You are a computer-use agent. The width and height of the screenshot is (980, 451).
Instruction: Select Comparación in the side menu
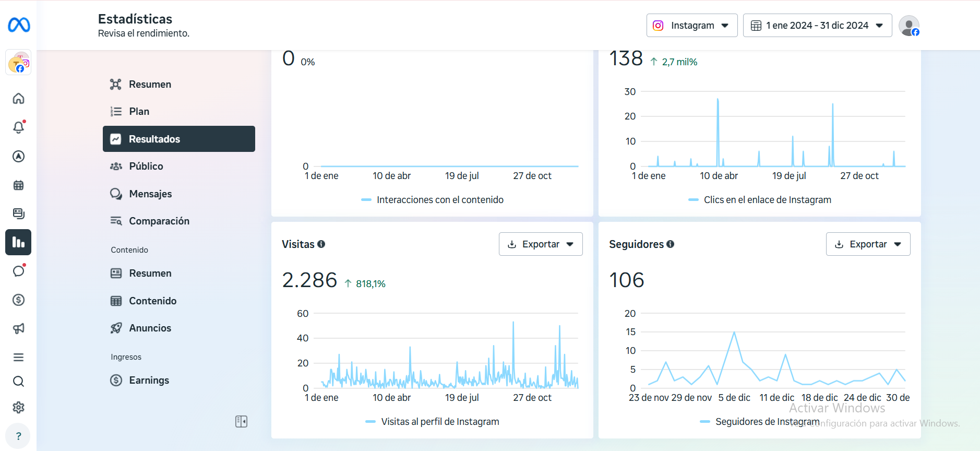(159, 221)
